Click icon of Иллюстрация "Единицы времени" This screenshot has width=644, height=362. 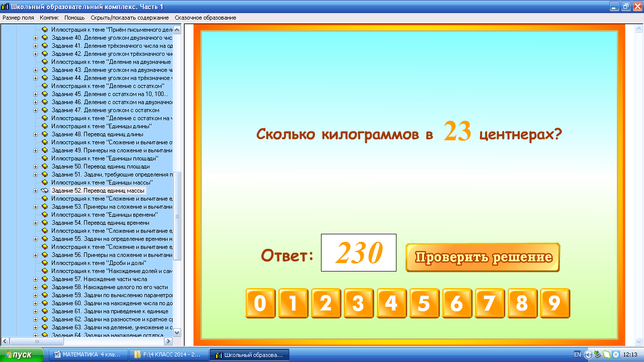[x=44, y=215]
